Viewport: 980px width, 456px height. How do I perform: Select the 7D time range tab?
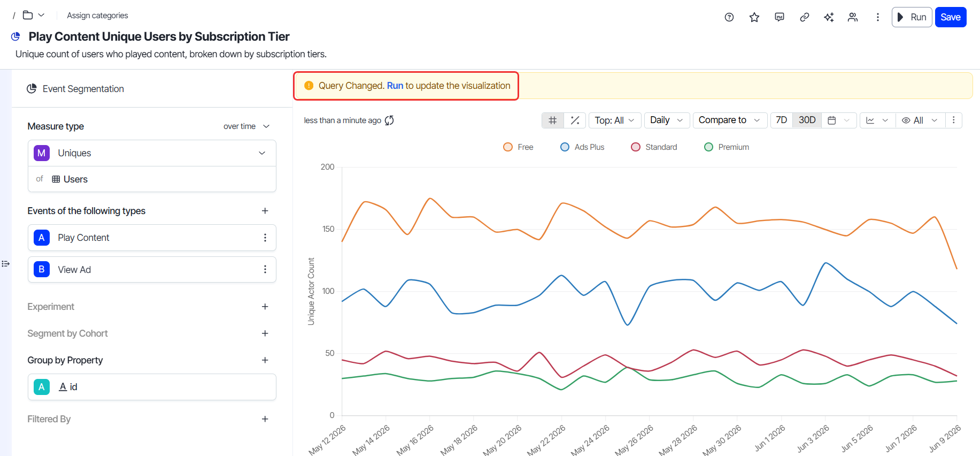point(782,120)
